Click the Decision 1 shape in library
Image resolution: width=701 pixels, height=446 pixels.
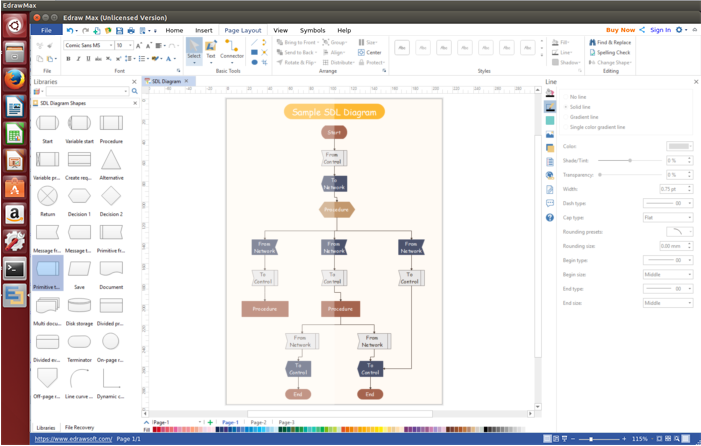pyautogui.click(x=79, y=198)
